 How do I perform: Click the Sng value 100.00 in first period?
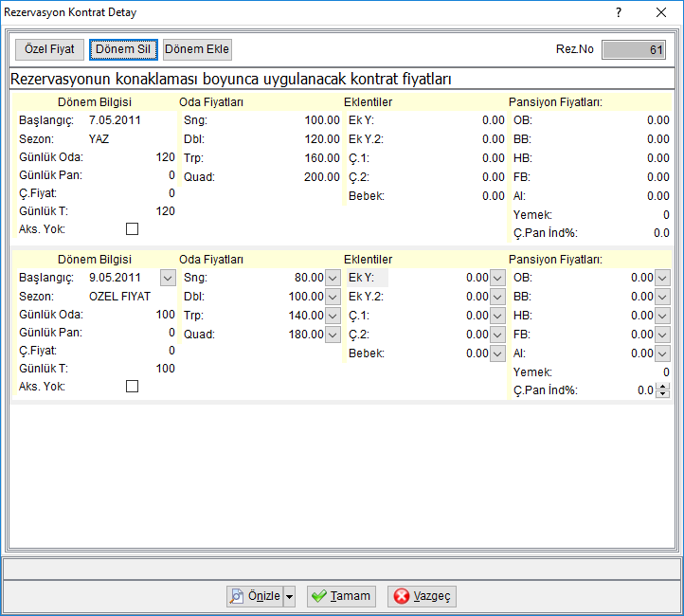tap(322, 120)
